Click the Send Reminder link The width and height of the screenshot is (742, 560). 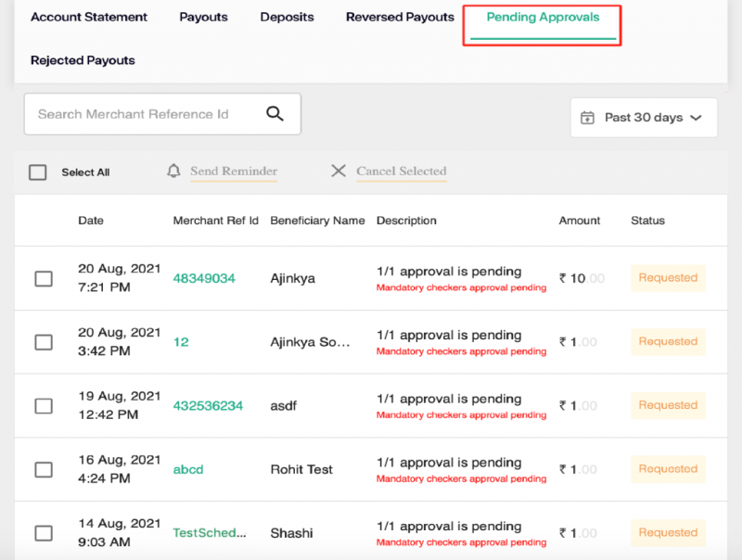click(234, 172)
